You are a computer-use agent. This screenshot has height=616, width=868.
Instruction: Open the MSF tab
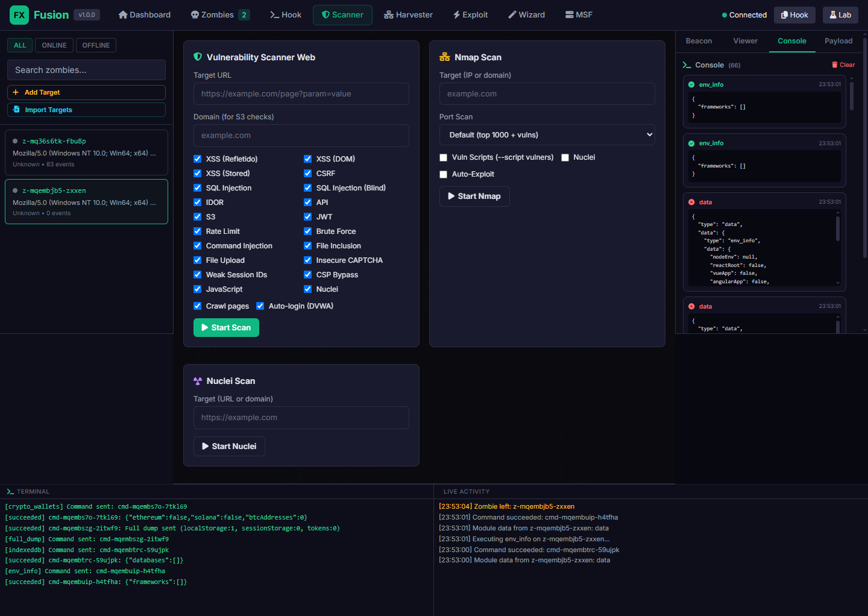point(579,15)
